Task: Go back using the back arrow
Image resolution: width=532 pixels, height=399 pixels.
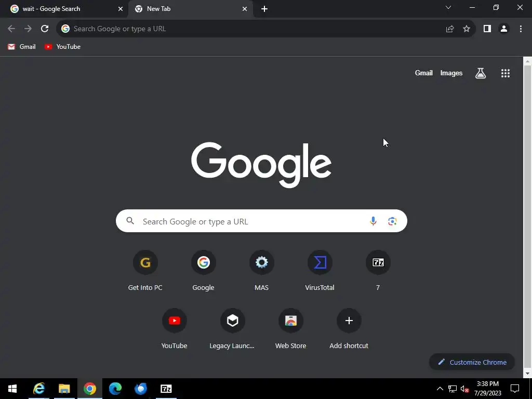Action: (x=11, y=29)
